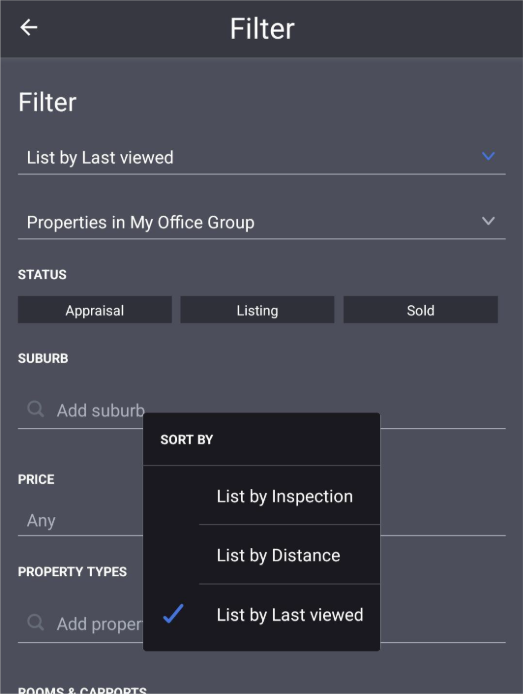Click the Add property types field
This screenshot has width=523, height=694.
click(80, 624)
